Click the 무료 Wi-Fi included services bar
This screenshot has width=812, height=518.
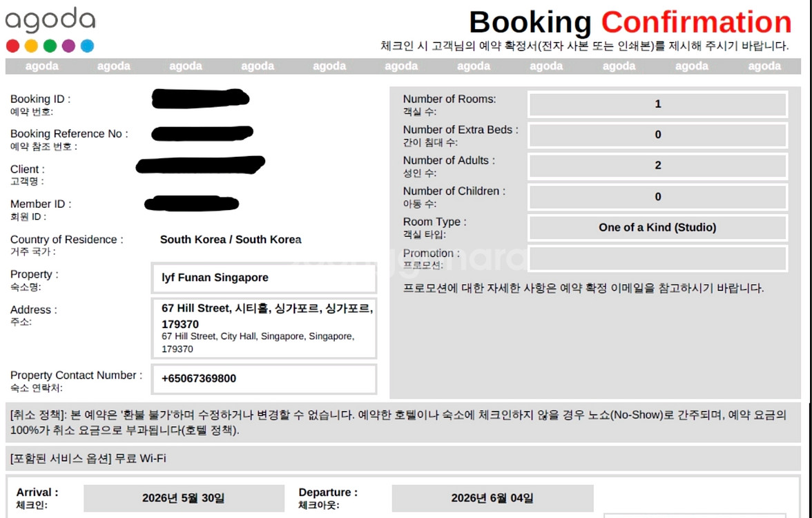point(404,459)
